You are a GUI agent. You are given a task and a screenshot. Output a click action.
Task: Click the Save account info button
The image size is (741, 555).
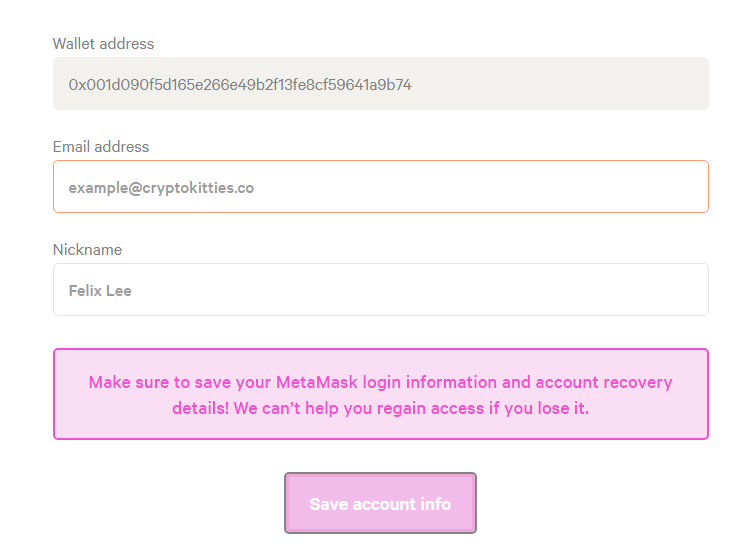pyautogui.click(x=380, y=503)
